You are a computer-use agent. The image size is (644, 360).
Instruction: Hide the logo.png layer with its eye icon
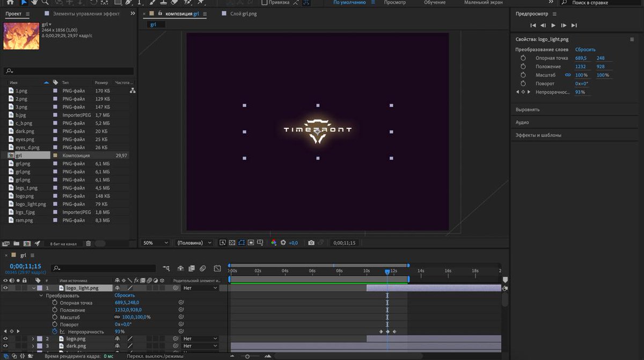click(5, 339)
